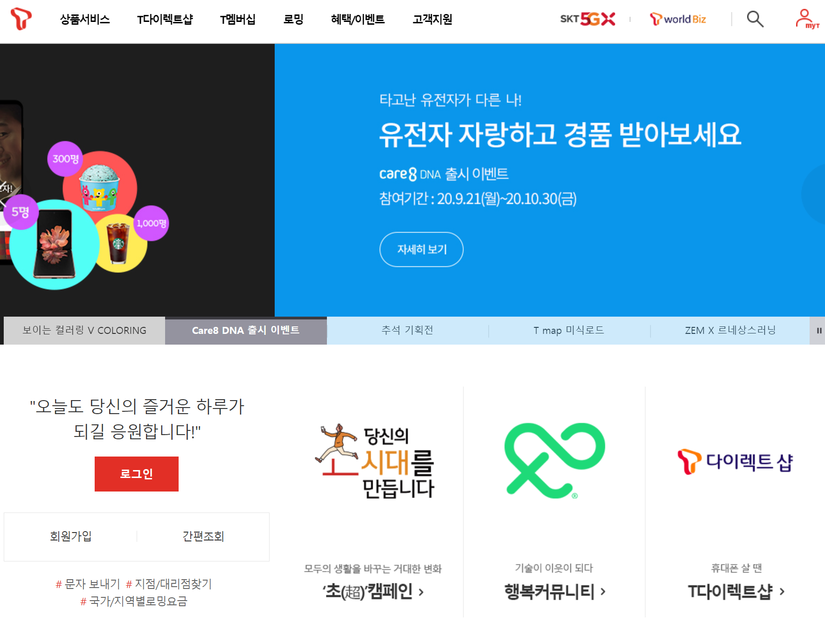
Task: Click the 당신의 시대를 만듭니다 campaign image
Action: (374, 461)
